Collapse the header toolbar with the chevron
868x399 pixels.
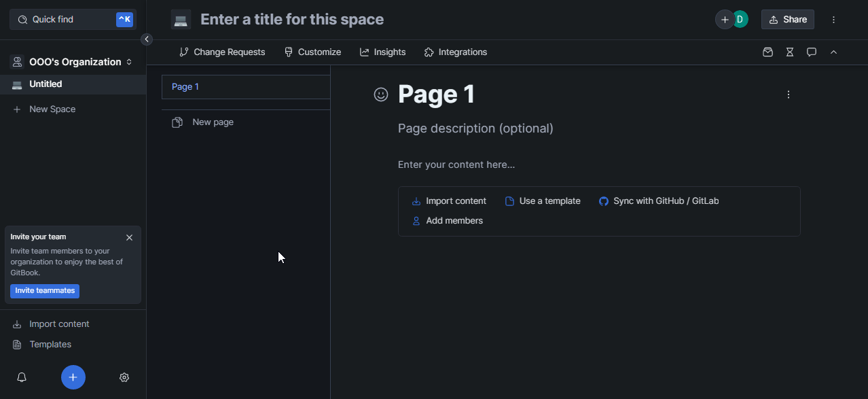point(833,52)
